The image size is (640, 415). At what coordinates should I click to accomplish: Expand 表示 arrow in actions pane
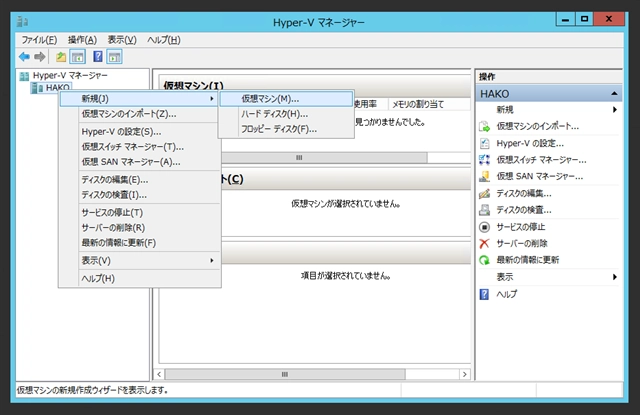615,277
